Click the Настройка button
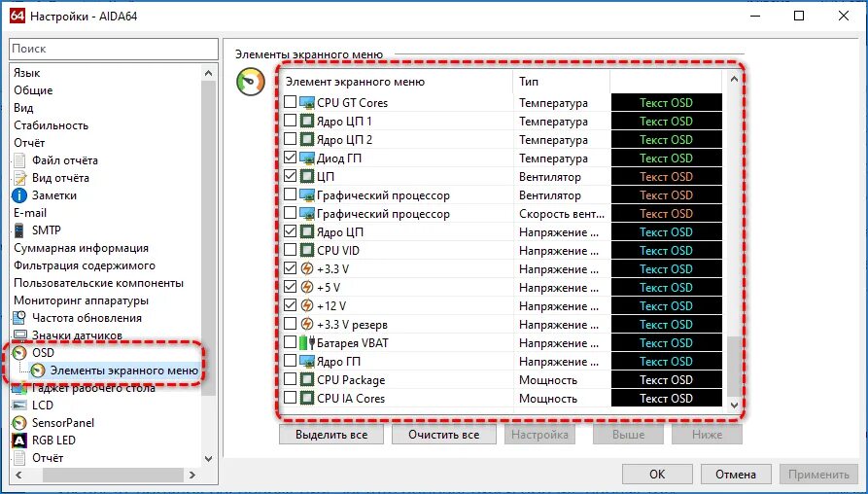The image size is (868, 494). pyautogui.click(x=539, y=435)
